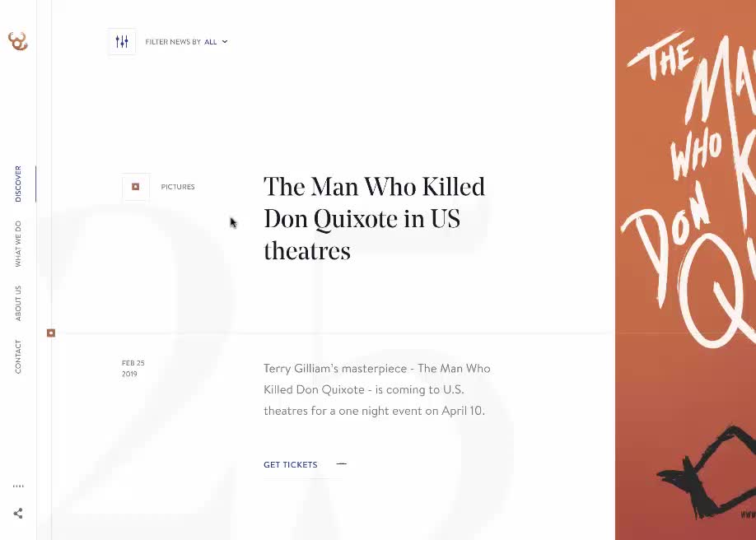Screen dimensions: 756x540
Task: Go to What We Do section
Action: coord(18,244)
